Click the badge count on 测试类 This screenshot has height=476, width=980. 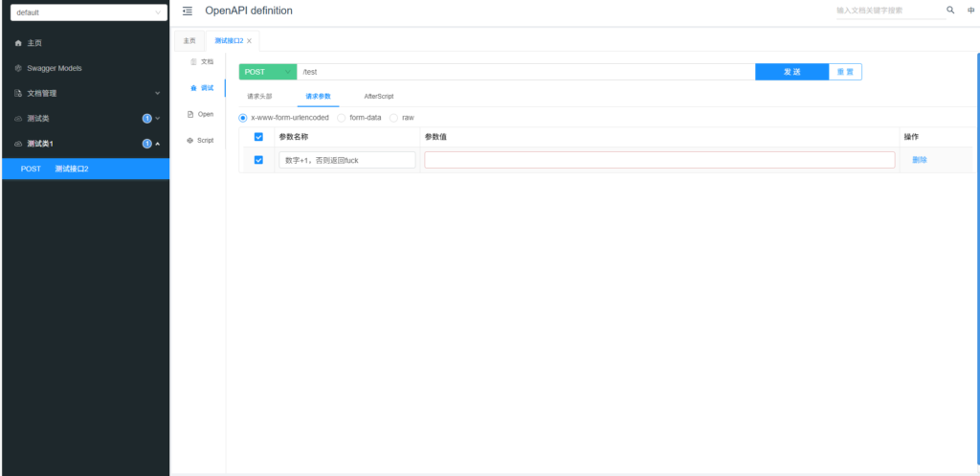coord(146,118)
